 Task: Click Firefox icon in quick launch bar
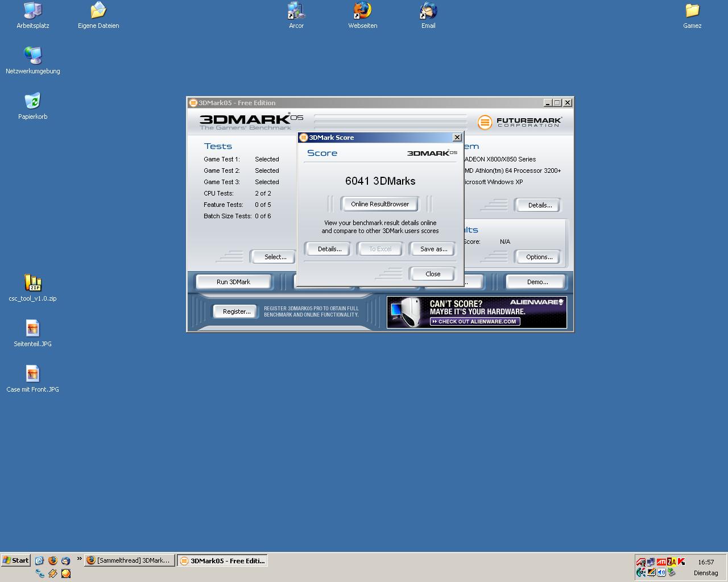tap(53, 560)
